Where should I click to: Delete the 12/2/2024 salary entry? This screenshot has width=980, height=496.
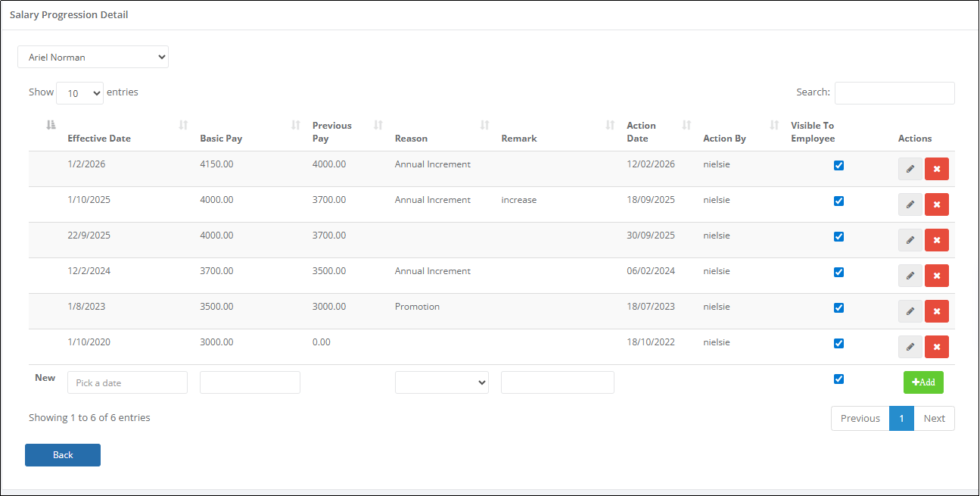(937, 276)
